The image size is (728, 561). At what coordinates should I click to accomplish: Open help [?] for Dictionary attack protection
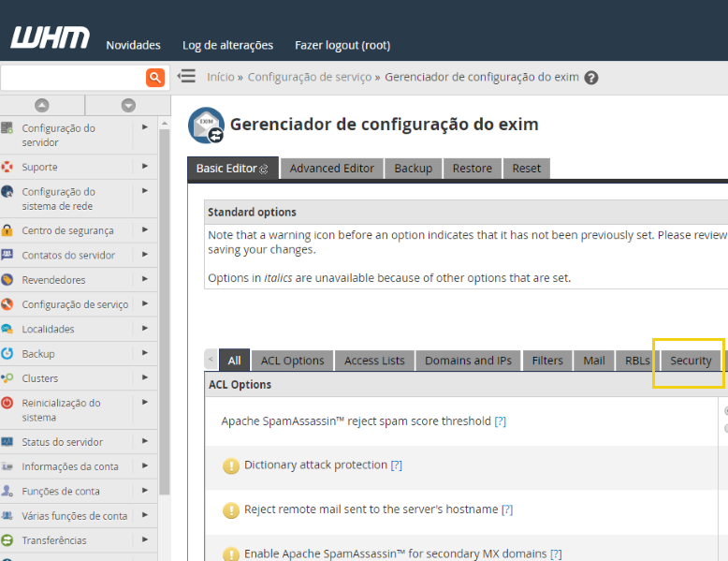point(396,465)
